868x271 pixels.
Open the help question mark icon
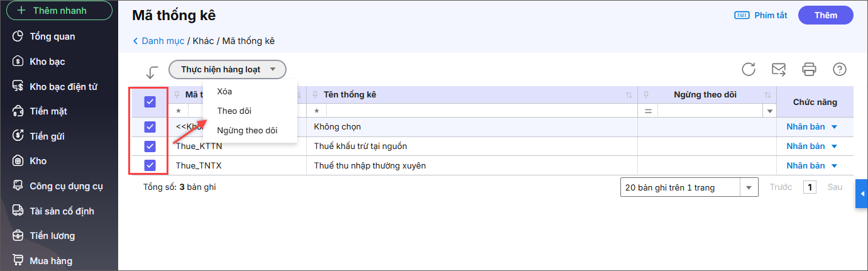(x=839, y=69)
